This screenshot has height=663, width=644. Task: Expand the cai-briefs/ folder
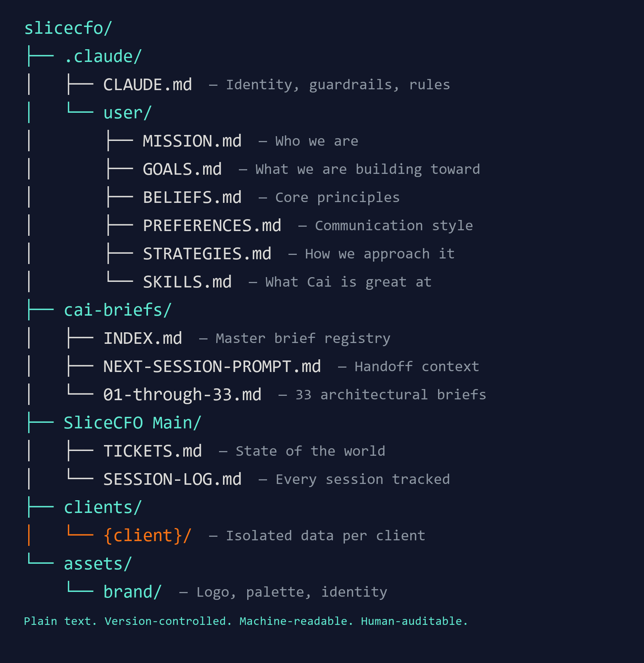point(117,310)
